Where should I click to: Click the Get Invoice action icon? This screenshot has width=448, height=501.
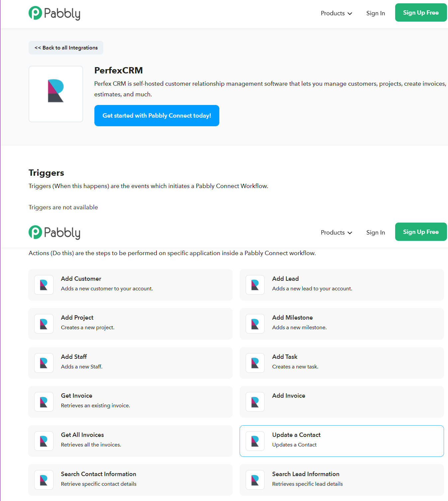44,402
